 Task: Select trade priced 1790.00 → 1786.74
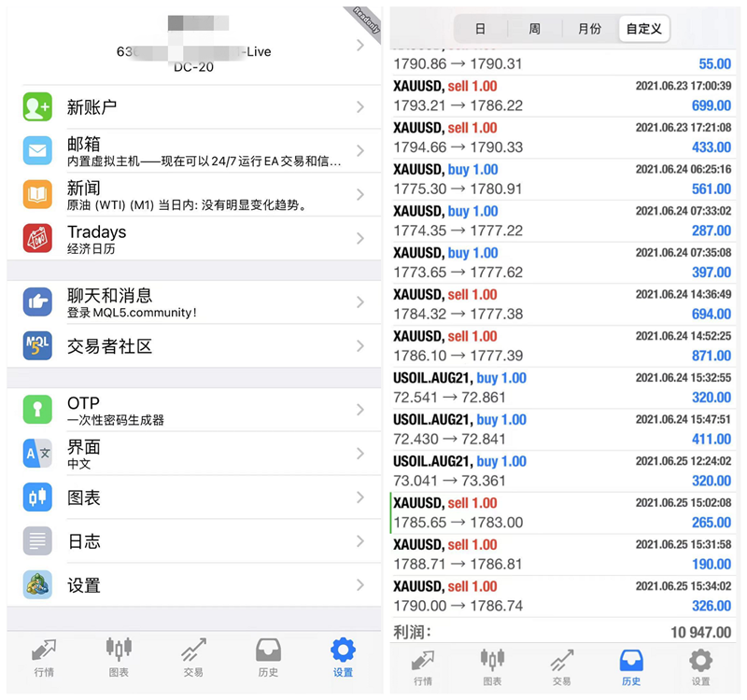pos(563,596)
